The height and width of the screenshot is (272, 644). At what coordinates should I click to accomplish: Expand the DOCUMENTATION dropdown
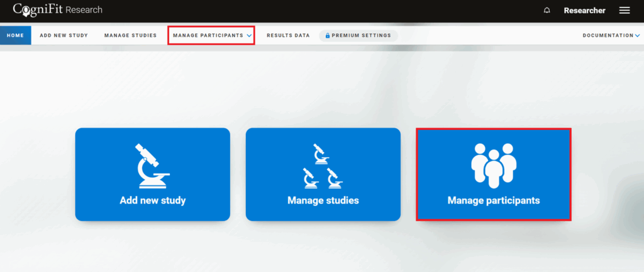[x=607, y=36]
